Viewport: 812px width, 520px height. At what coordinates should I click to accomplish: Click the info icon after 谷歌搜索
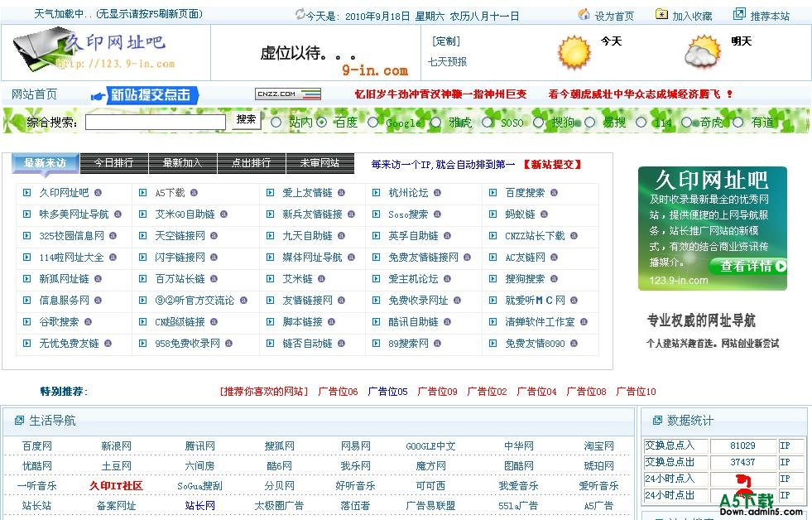point(88,321)
